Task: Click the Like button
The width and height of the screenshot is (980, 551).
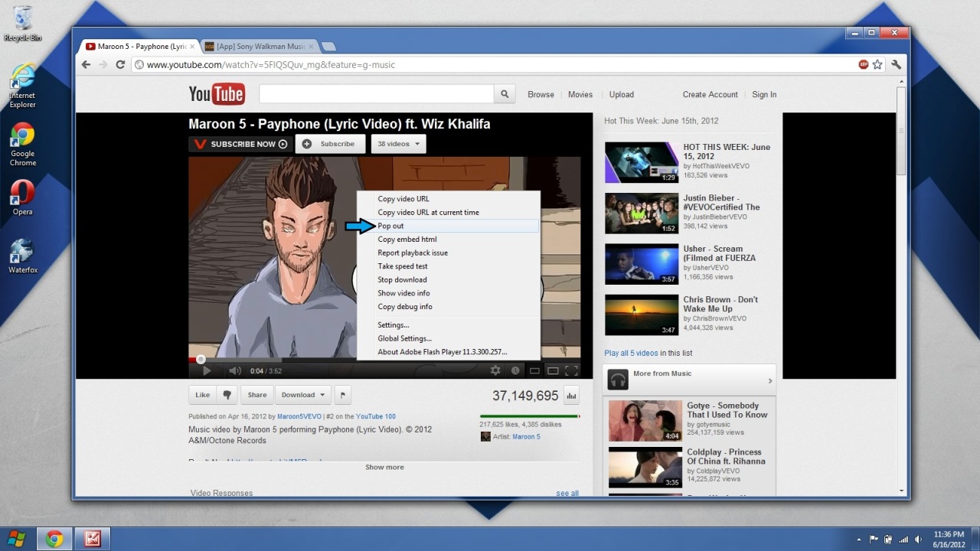Action: click(x=202, y=395)
